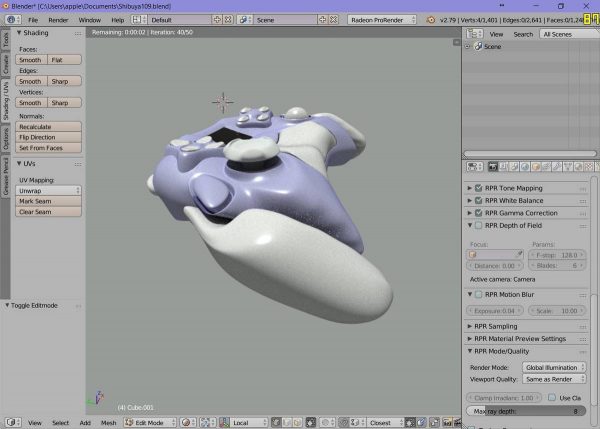
Task: Click the 3D View editor type icon
Action: click(x=10, y=422)
